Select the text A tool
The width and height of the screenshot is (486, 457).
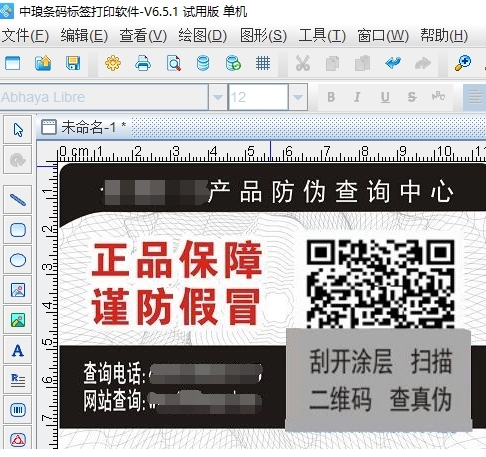click(x=18, y=350)
